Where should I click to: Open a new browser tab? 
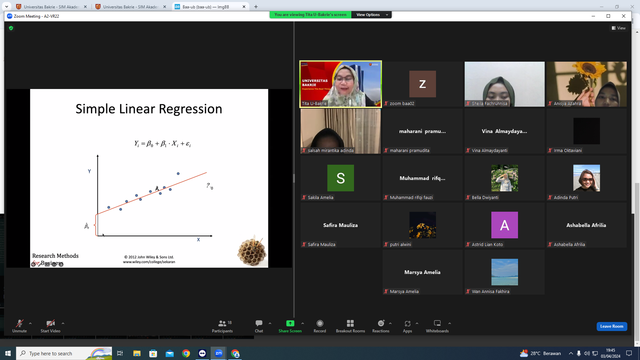256,7
